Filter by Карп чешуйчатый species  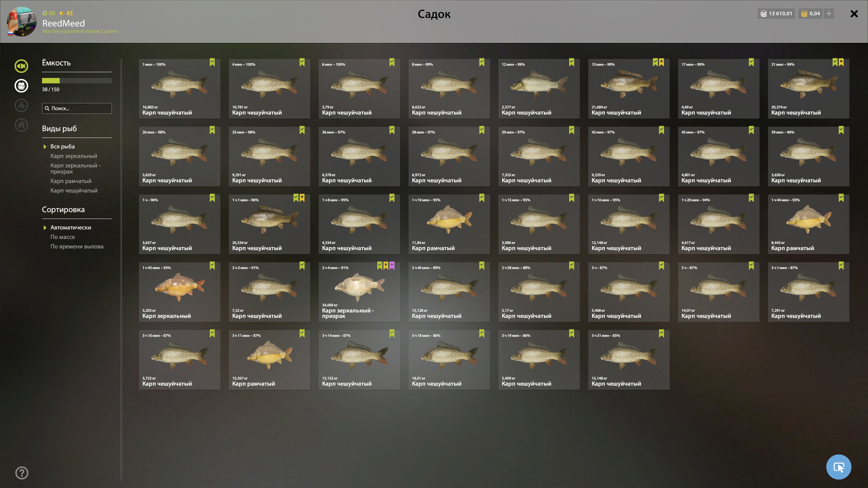(x=74, y=190)
